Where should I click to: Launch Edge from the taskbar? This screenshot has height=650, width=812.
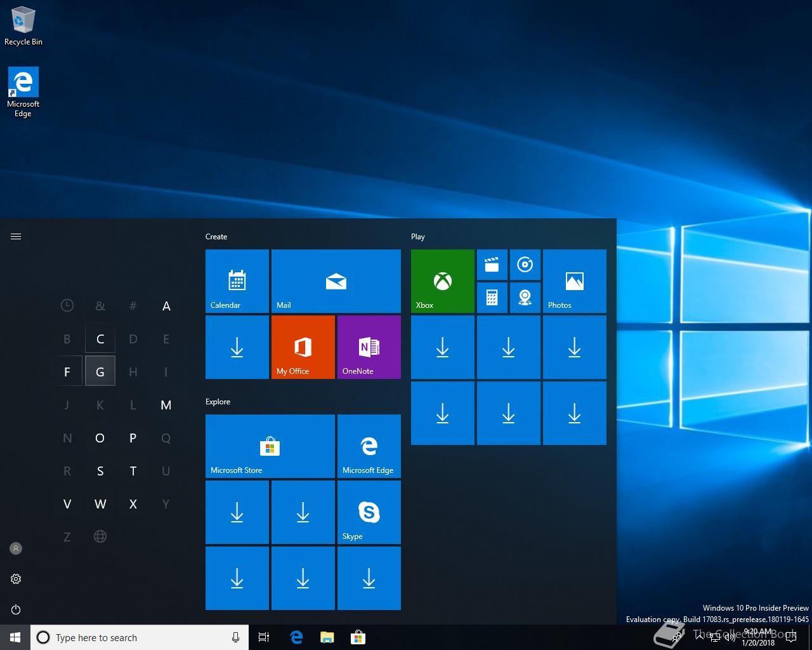[296, 637]
